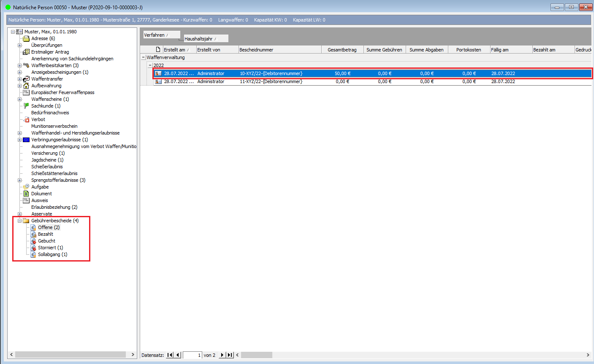This screenshot has width=594, height=364.
Task: Click the icon of row 11-XYZ/22
Action: click(158, 81)
